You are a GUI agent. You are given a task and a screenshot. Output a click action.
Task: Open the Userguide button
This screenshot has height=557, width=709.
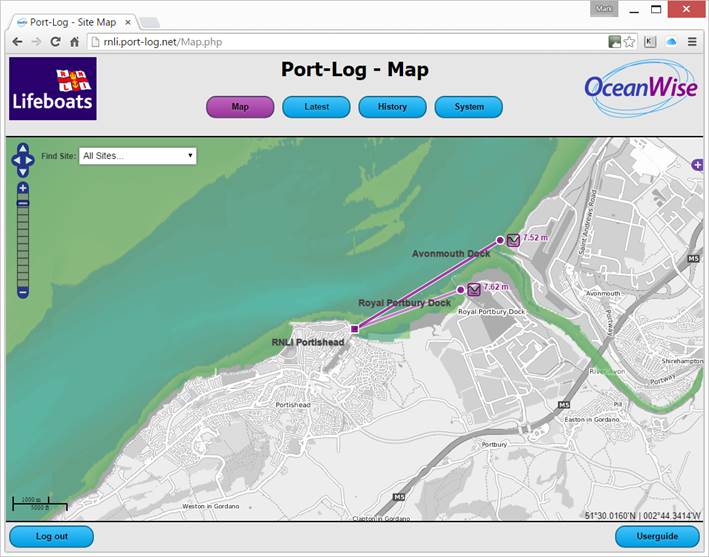657,537
